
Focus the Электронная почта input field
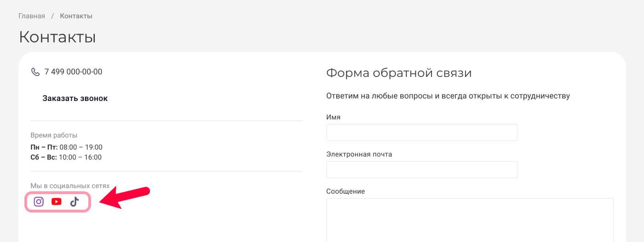coord(422,170)
